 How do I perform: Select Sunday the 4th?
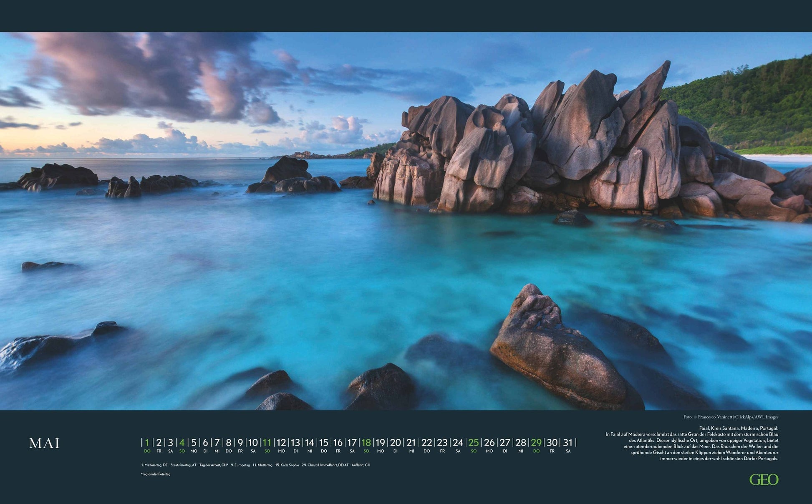click(182, 443)
